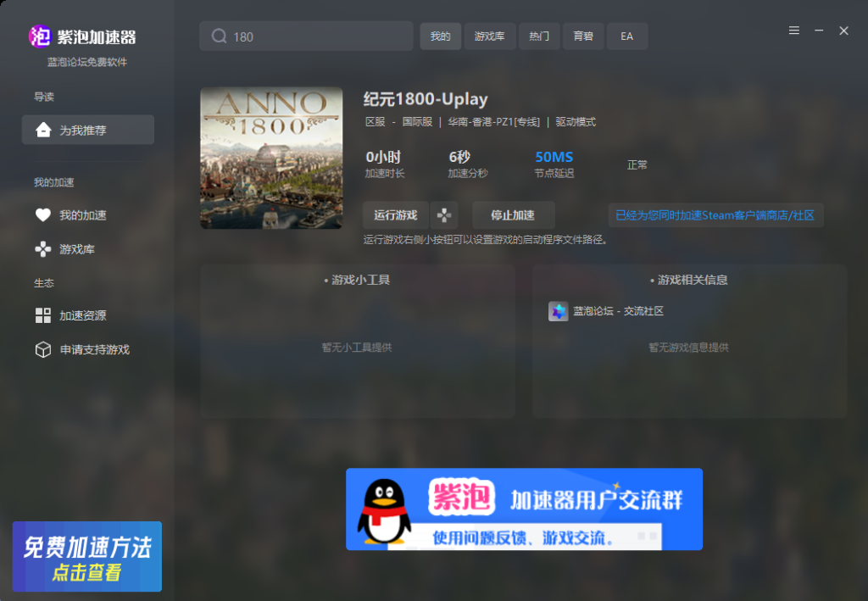Click the grid icon beside 加速资源
This screenshot has height=601, width=868.
[43, 315]
